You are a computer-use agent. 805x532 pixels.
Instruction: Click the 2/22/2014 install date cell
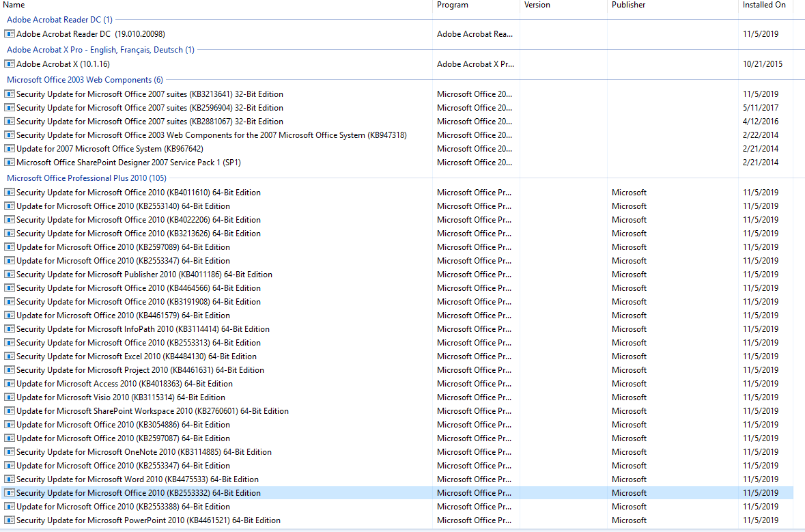click(x=761, y=135)
